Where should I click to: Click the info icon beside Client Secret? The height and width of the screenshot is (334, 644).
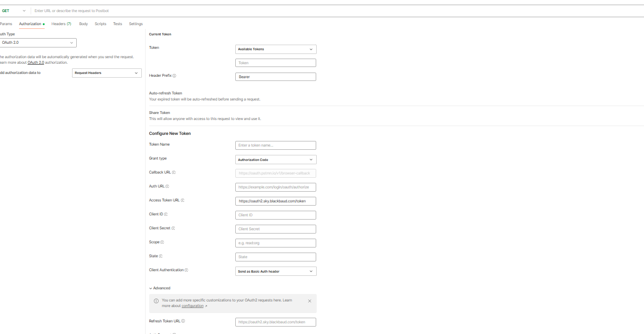[x=173, y=228]
